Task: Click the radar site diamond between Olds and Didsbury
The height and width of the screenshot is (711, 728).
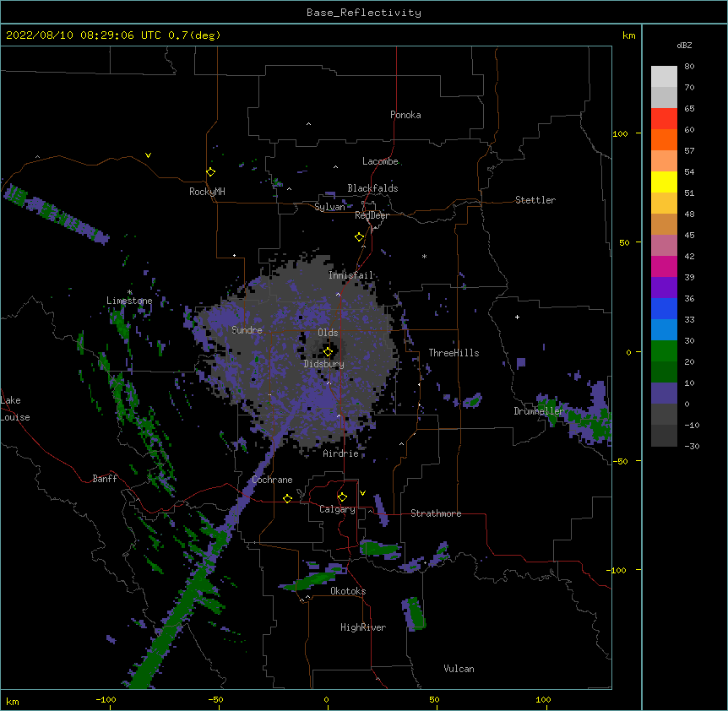Action: pyautogui.click(x=329, y=352)
